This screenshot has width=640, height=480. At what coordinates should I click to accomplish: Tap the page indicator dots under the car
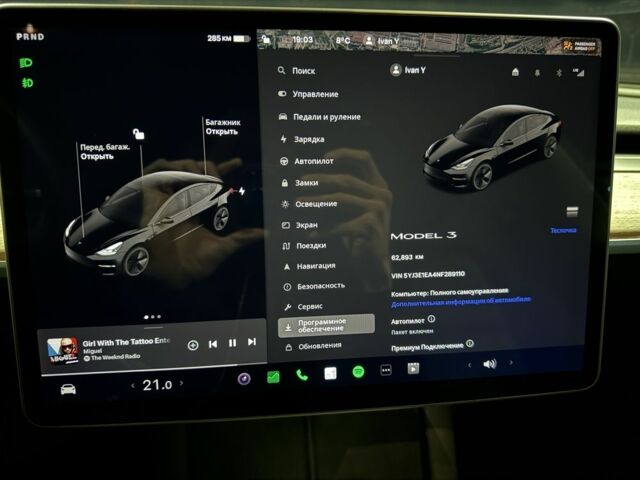153,317
